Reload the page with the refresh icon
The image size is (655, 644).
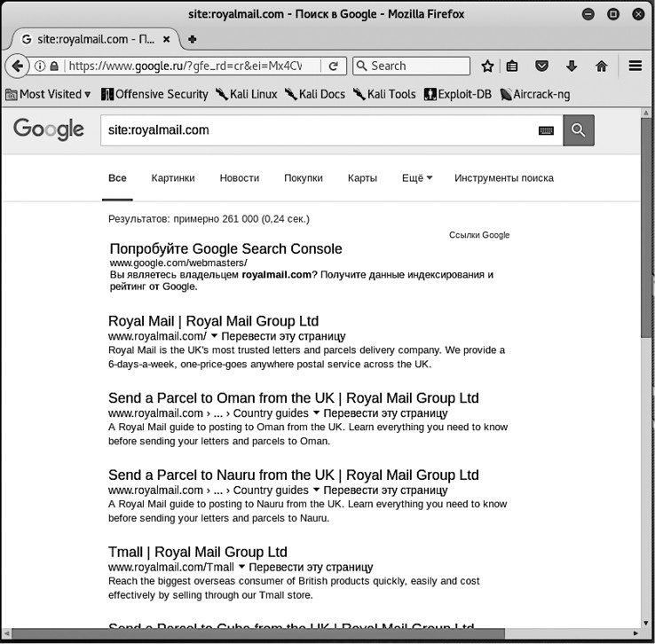(334, 66)
